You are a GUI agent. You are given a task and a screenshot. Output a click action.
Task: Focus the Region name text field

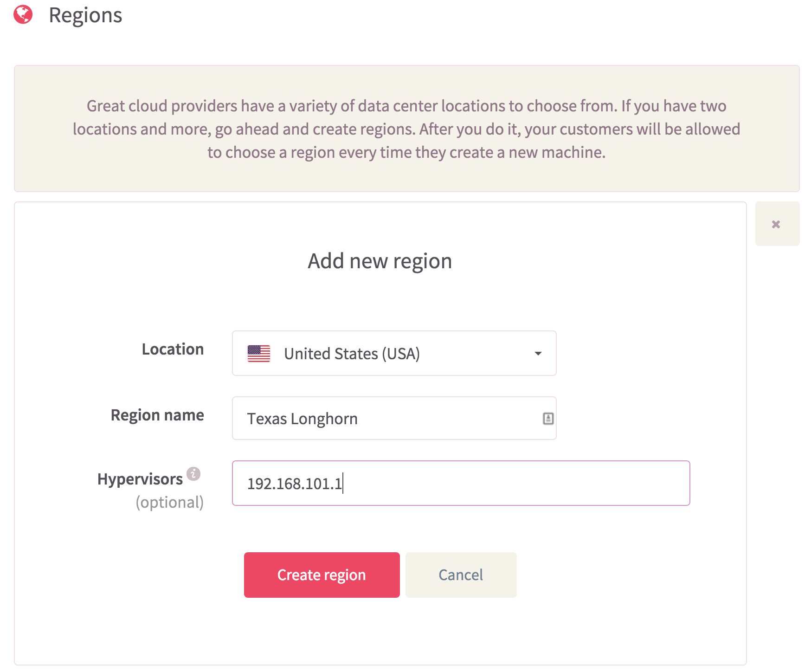pyautogui.click(x=394, y=418)
